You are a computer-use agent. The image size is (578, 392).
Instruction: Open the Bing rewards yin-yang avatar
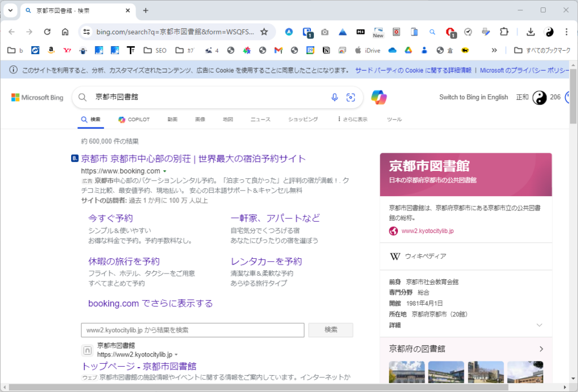pyautogui.click(x=539, y=98)
